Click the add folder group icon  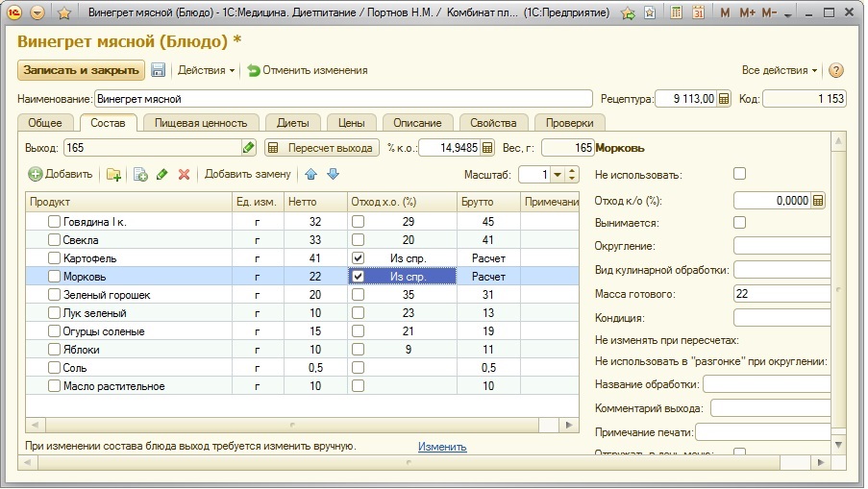tap(113, 174)
